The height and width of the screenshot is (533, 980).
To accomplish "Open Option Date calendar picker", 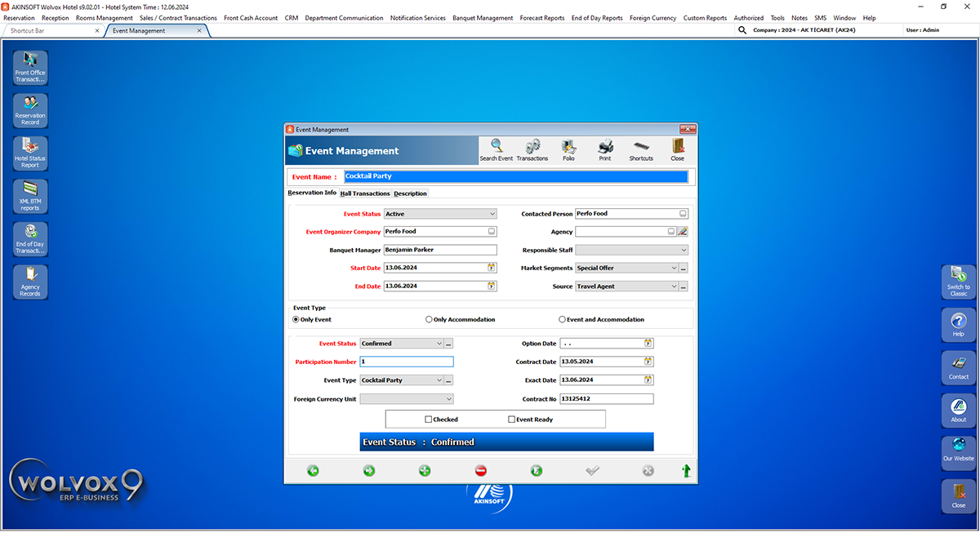I will pyautogui.click(x=648, y=344).
